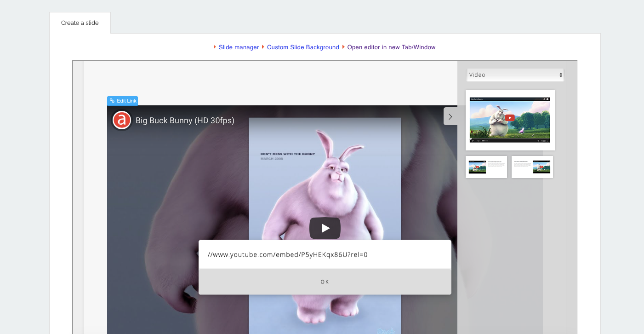The width and height of the screenshot is (644, 334).
Task: Open the Create a slide tab
Action: click(80, 23)
